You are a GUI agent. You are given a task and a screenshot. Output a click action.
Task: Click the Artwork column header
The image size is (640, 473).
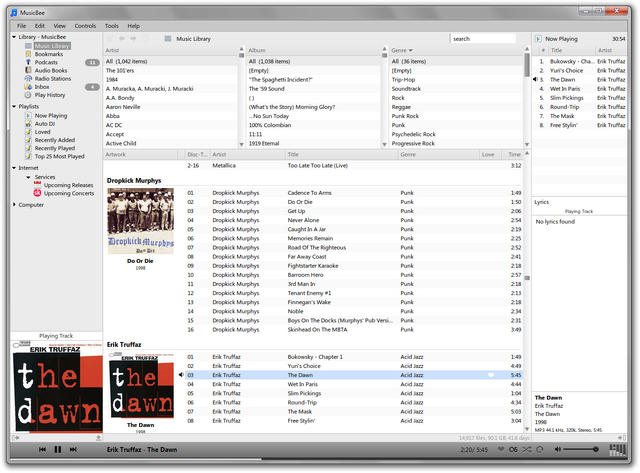(140, 154)
